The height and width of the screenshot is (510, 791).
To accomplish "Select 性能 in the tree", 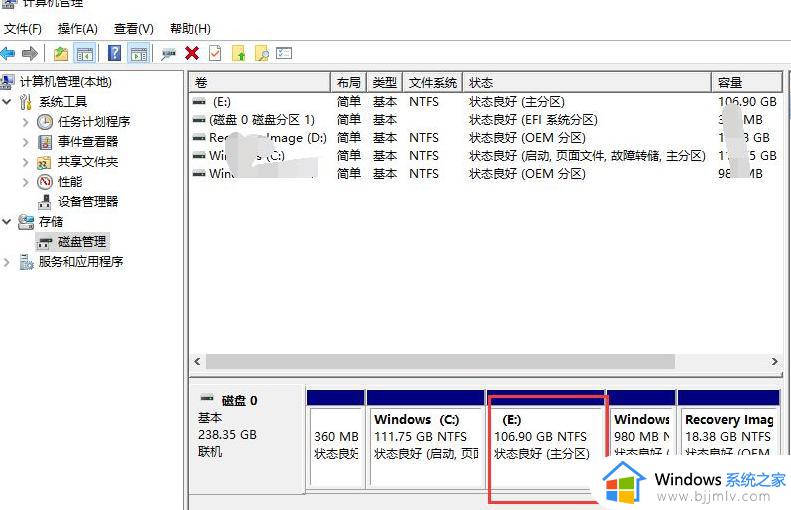I will (x=70, y=182).
